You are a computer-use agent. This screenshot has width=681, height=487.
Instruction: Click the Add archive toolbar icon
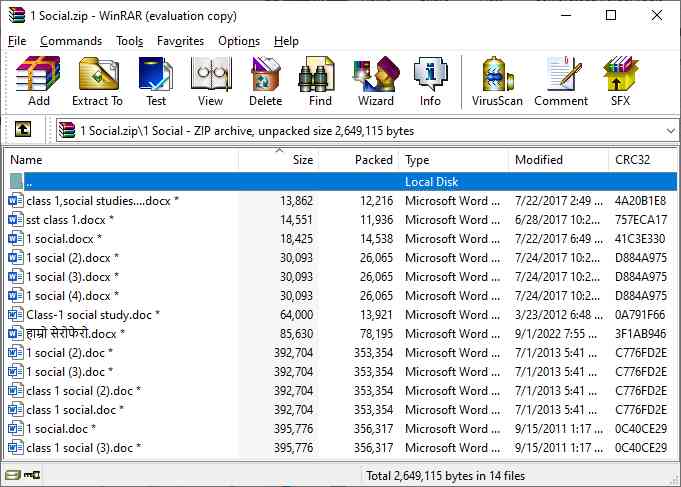coord(39,81)
